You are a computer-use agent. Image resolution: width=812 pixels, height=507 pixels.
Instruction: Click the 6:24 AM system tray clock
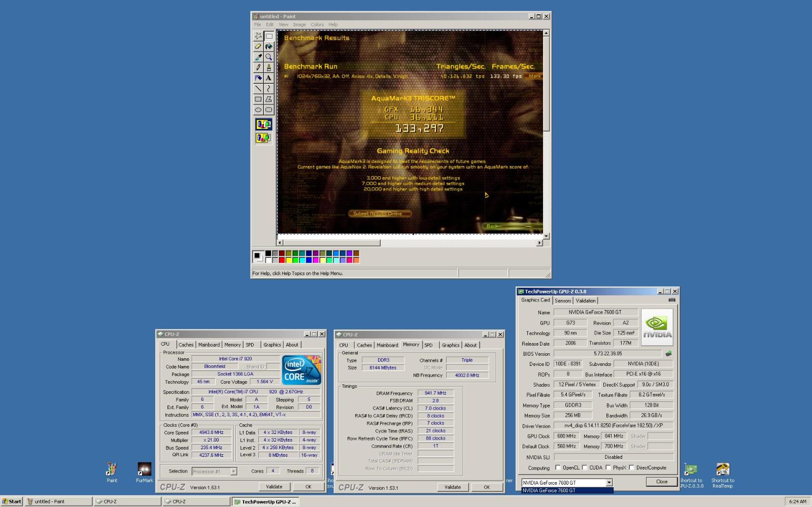point(798,501)
